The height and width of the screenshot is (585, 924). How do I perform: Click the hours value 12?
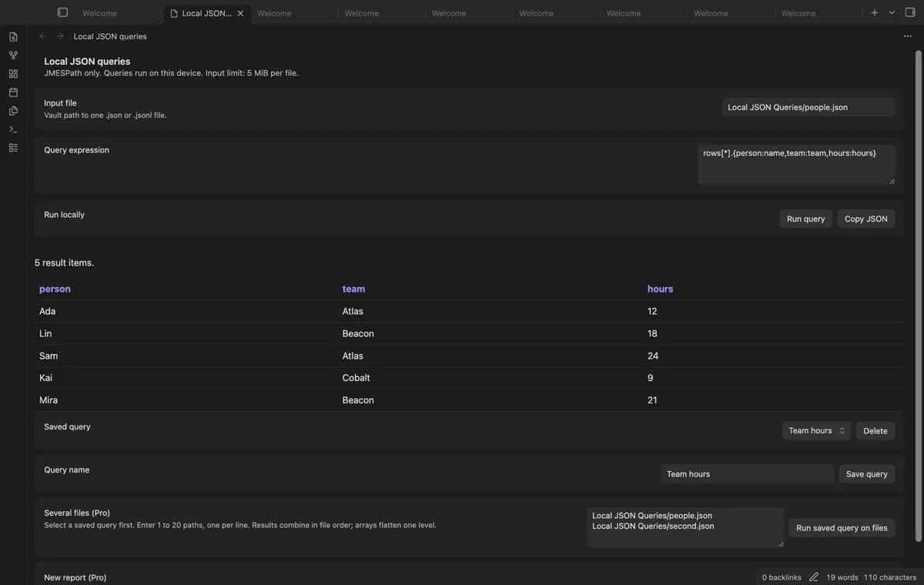tap(652, 311)
